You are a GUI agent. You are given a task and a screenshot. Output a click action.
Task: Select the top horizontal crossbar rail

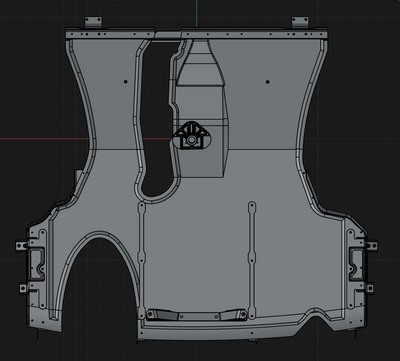click(197, 34)
